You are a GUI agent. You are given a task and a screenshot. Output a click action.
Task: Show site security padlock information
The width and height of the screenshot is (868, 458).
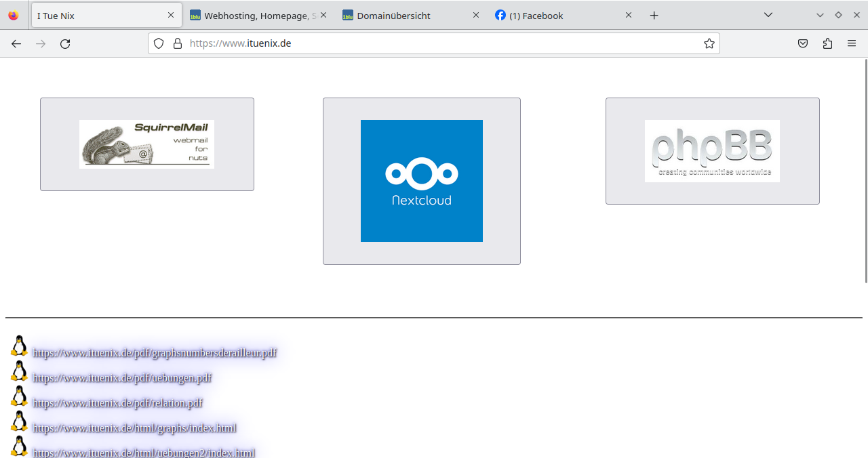click(x=178, y=43)
